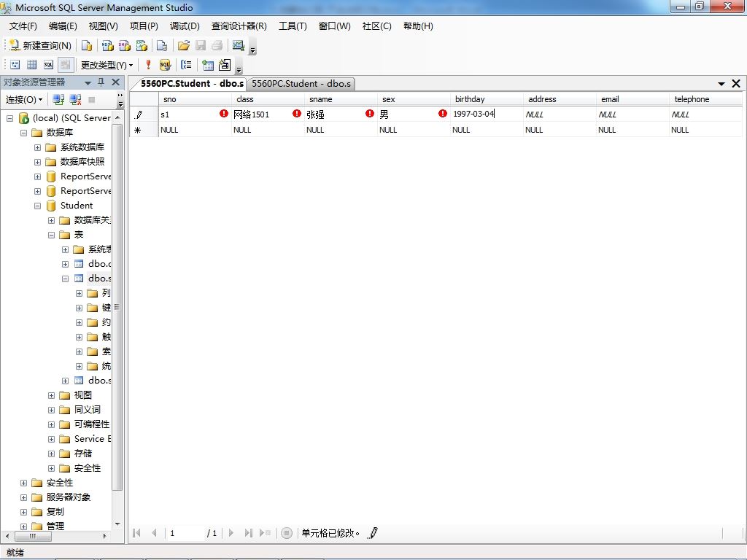Viewport: 747px width, 560px height.
Task: Click the Move Previous record button
Action: [x=154, y=533]
